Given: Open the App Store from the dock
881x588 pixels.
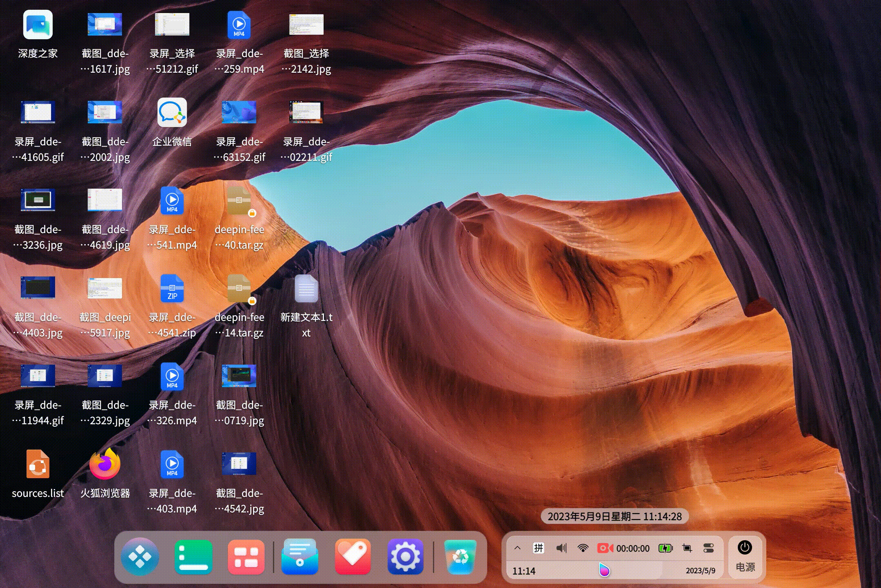Looking at the screenshot, I should 246,557.
